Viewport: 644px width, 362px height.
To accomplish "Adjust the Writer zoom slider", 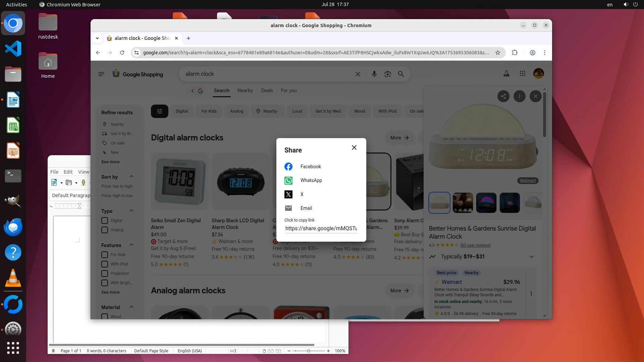I will click(x=308, y=351).
